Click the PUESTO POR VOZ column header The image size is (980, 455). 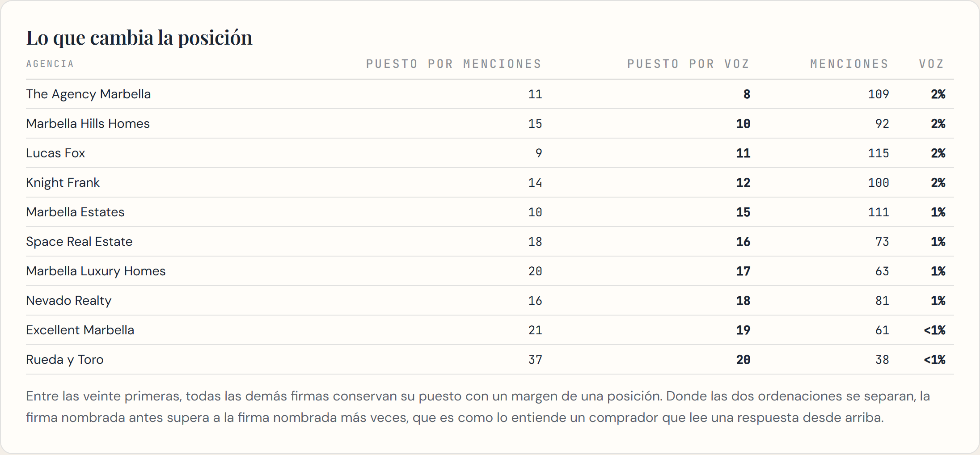click(x=689, y=64)
